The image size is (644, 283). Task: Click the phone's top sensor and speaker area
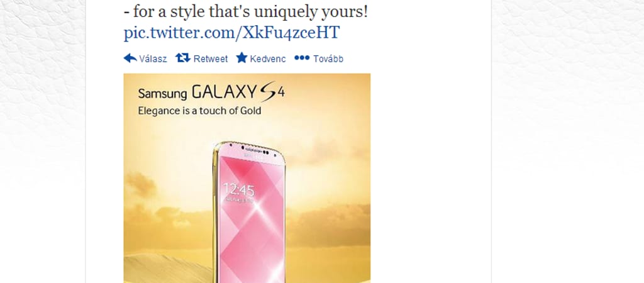pos(250,150)
